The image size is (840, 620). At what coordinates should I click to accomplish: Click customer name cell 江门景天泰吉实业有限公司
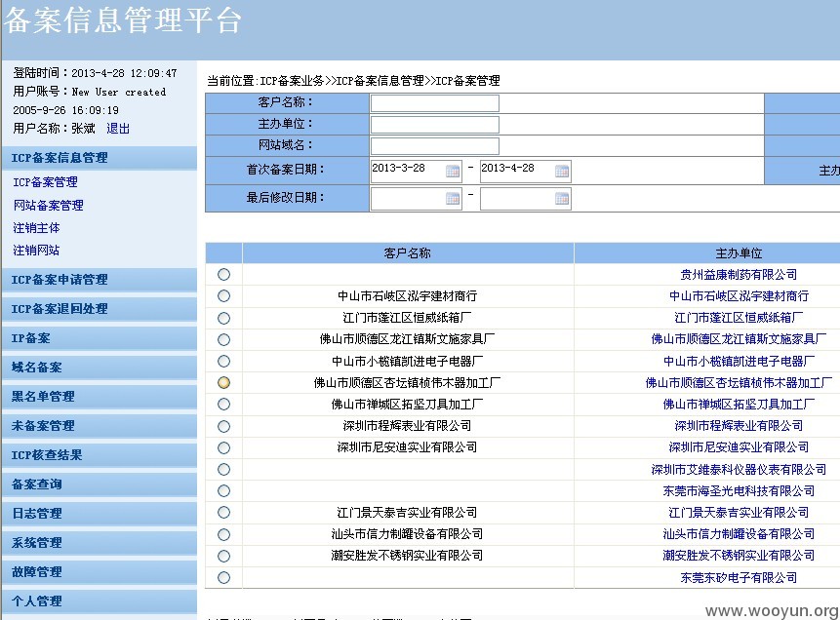(x=407, y=513)
